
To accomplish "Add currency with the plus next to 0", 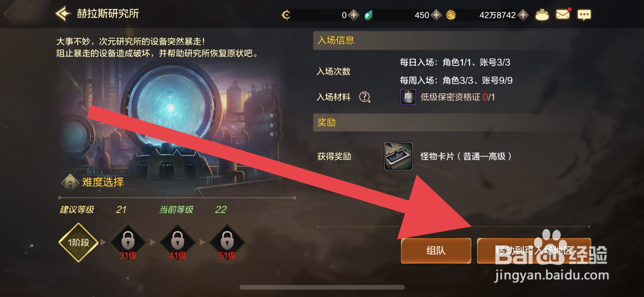I will click(353, 15).
